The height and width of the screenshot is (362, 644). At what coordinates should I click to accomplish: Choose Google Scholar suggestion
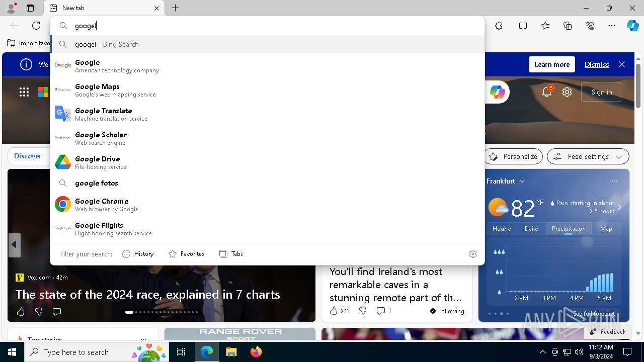click(267, 138)
